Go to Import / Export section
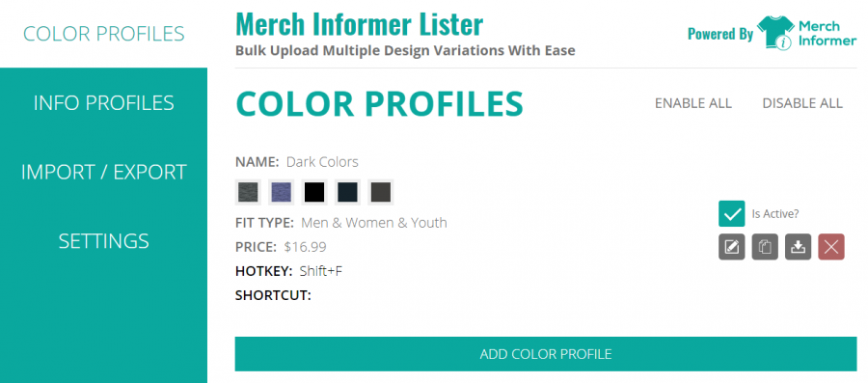The width and height of the screenshot is (868, 383). tap(103, 172)
